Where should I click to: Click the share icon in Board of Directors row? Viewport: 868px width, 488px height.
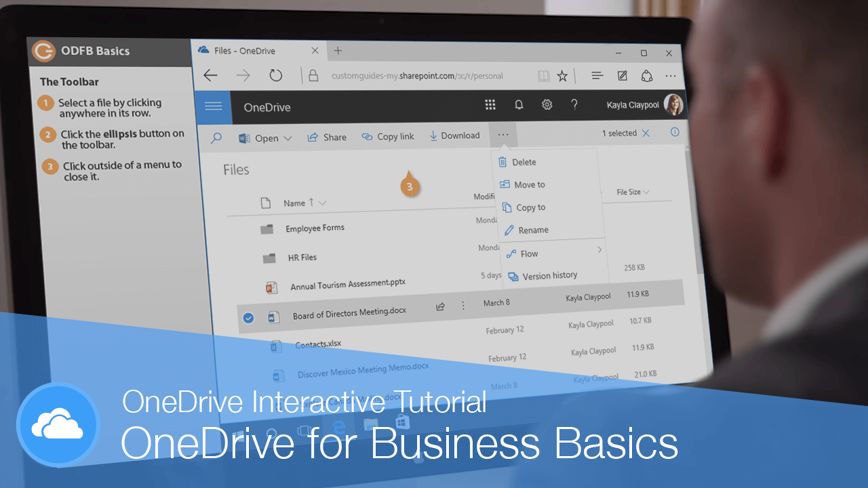440,306
